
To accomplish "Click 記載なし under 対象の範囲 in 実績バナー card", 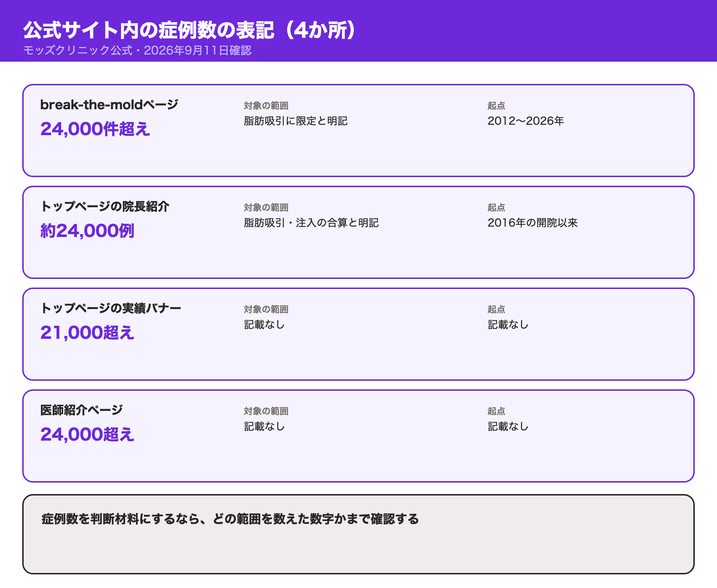I will coord(265,324).
